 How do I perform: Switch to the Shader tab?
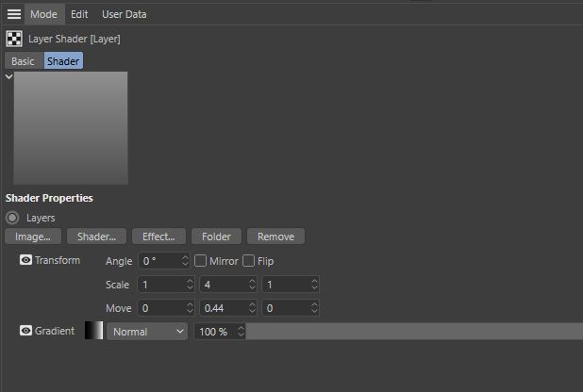(x=63, y=61)
